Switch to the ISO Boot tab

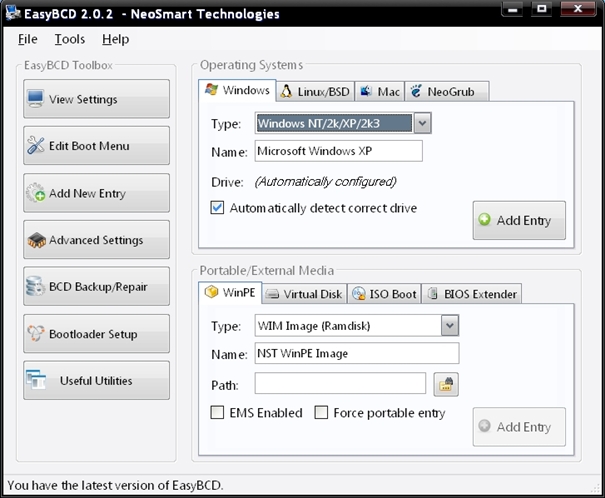[384, 294]
